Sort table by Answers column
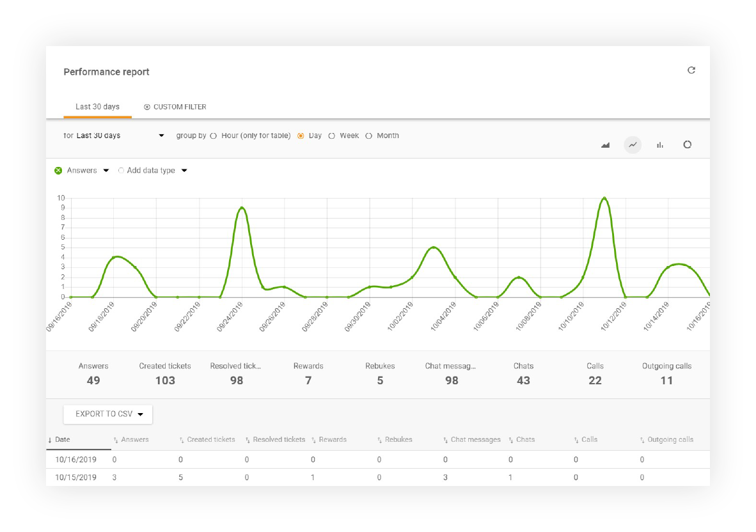This screenshot has height=532, width=756. (134, 439)
